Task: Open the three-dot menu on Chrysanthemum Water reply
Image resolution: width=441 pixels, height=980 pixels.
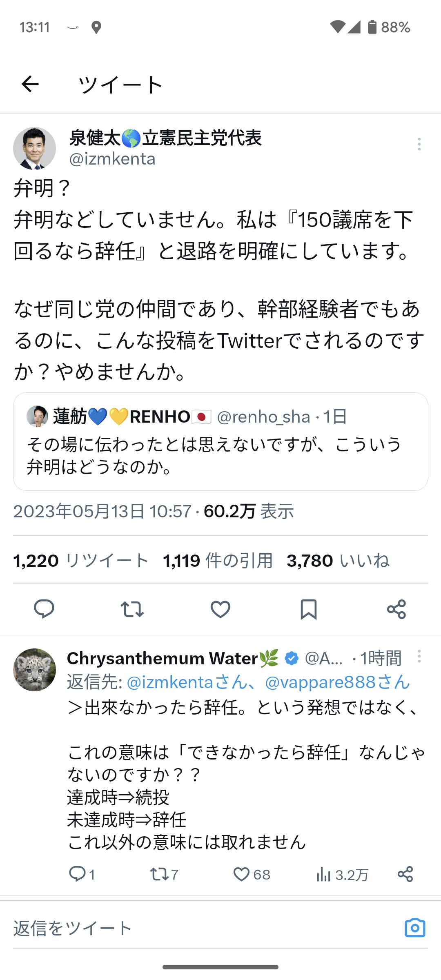Action: coord(419,657)
